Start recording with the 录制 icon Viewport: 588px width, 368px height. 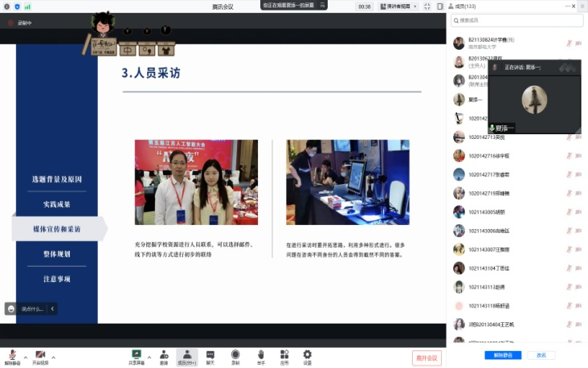(x=235, y=356)
